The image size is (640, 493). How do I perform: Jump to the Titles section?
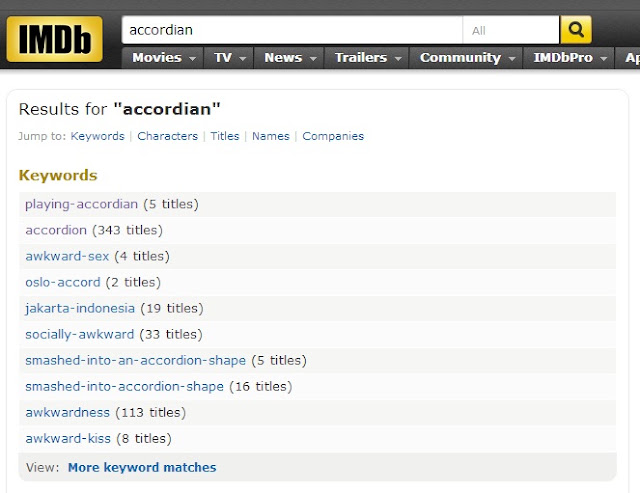[225, 136]
